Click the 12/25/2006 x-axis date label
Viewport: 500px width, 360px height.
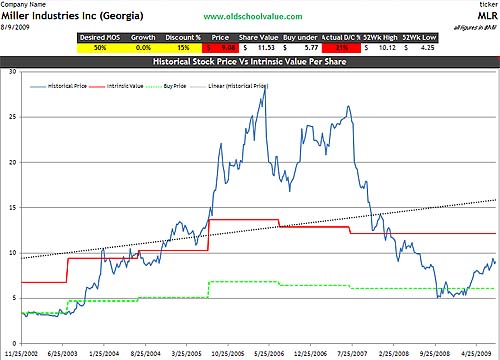[311, 354]
